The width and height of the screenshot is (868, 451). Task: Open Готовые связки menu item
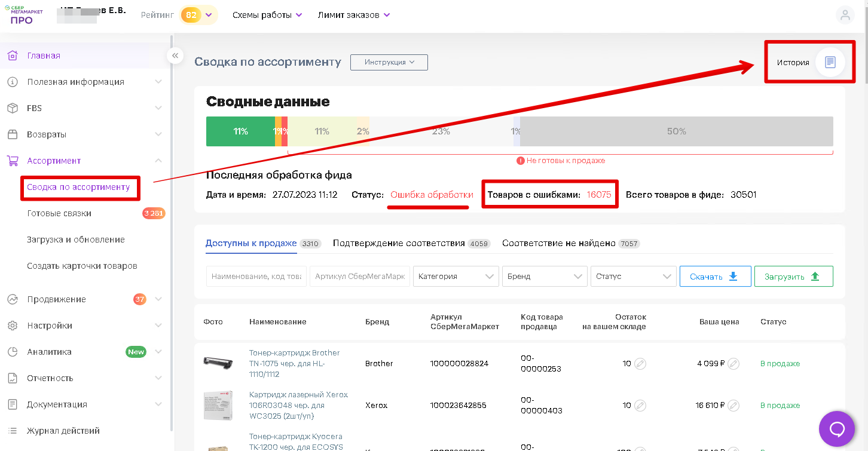[x=59, y=213]
